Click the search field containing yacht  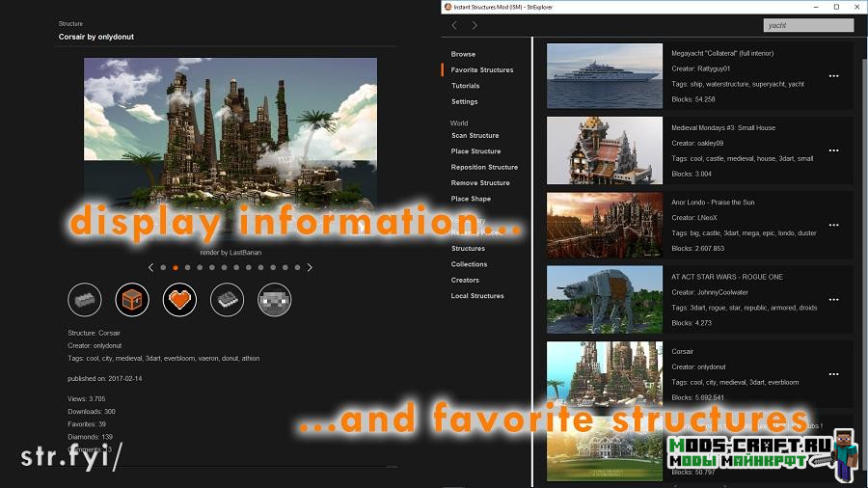[808, 25]
